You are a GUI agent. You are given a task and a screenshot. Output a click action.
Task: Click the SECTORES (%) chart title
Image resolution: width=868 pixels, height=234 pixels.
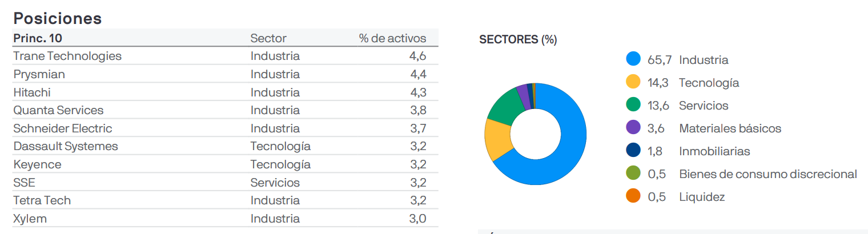pos(518,39)
